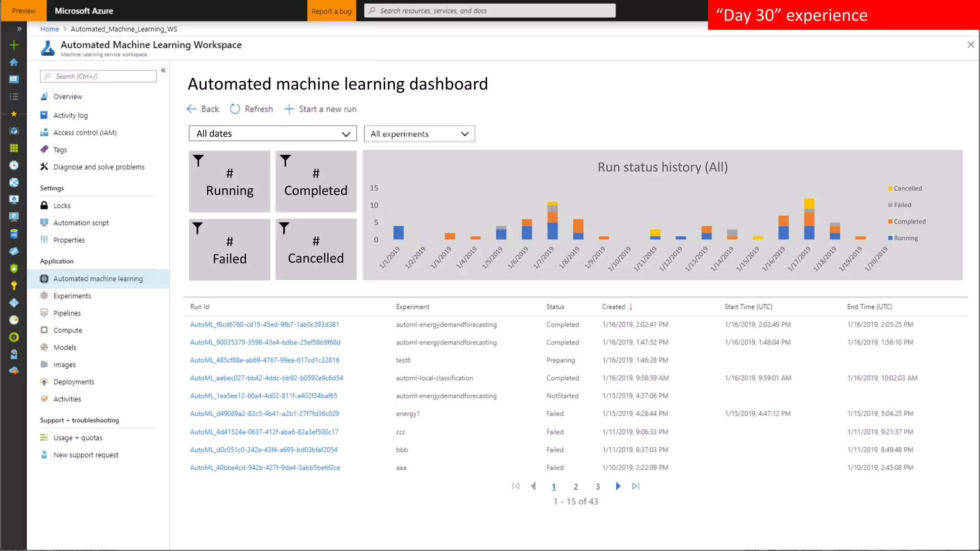Go to page 2 of runs

point(576,487)
